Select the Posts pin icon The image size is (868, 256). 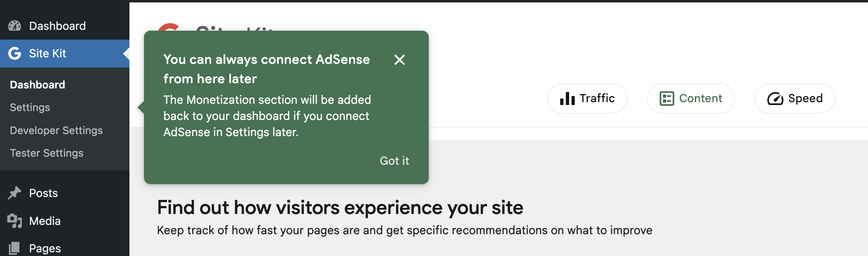pyautogui.click(x=15, y=193)
